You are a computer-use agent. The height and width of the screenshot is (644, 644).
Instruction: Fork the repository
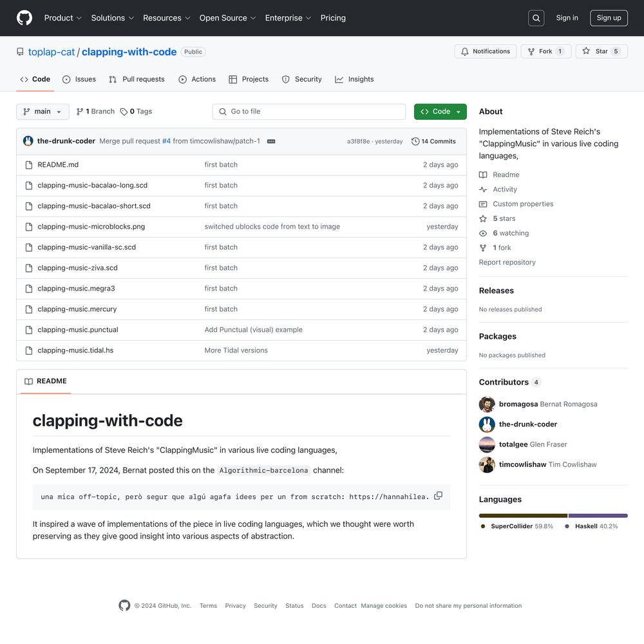[x=546, y=52]
